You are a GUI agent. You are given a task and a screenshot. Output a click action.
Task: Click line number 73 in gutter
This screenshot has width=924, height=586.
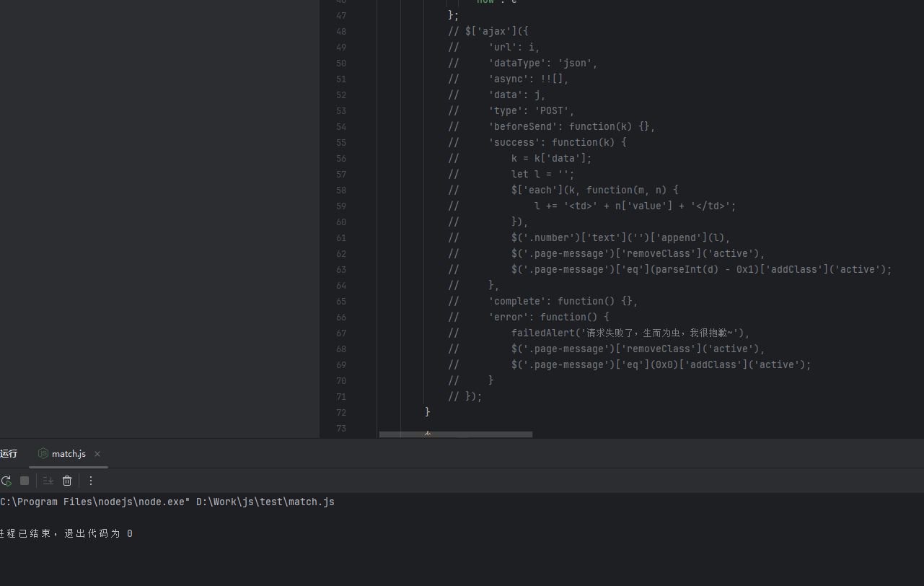pyautogui.click(x=341, y=429)
